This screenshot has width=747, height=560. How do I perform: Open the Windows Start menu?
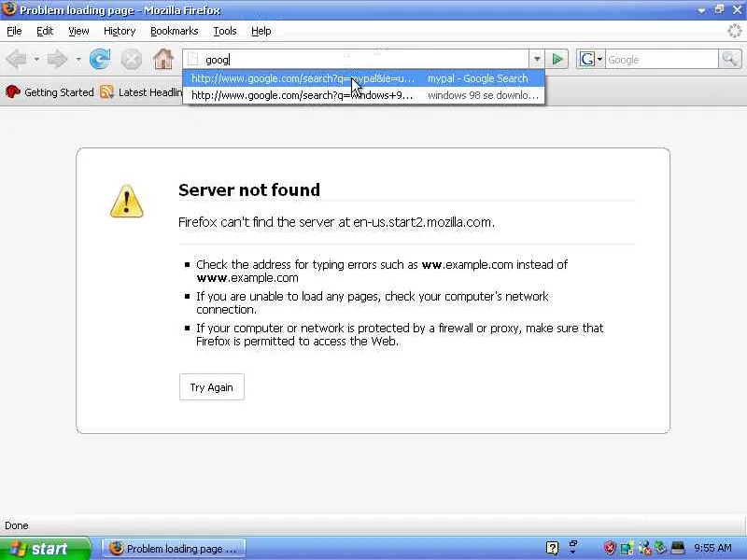45,549
